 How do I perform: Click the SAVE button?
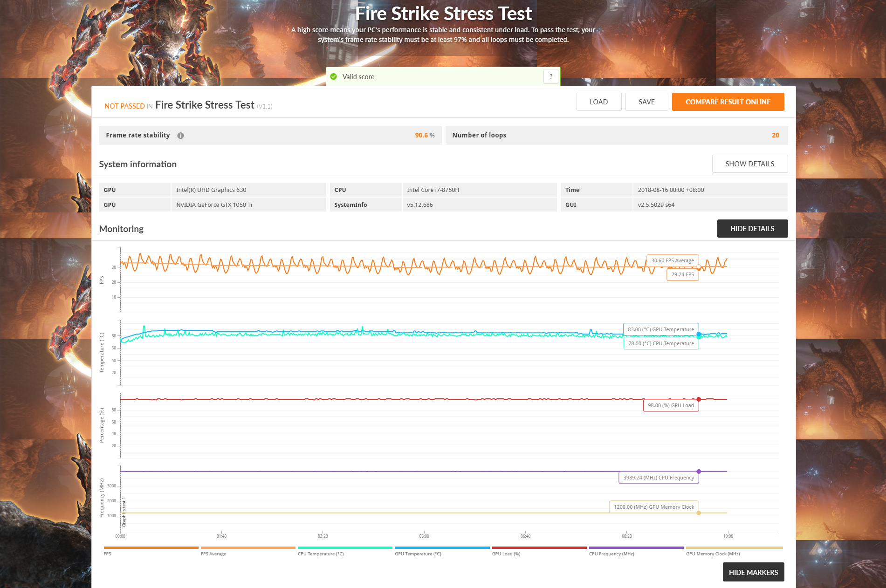[x=646, y=102]
